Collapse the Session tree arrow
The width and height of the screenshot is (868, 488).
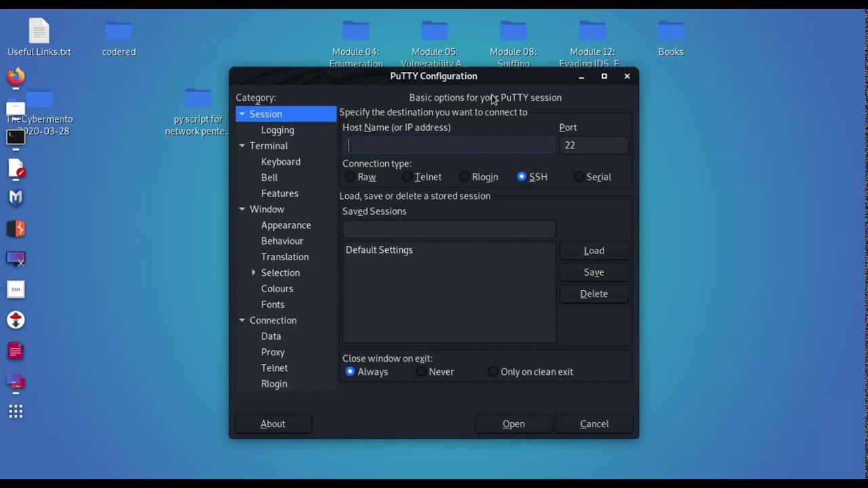(x=242, y=114)
